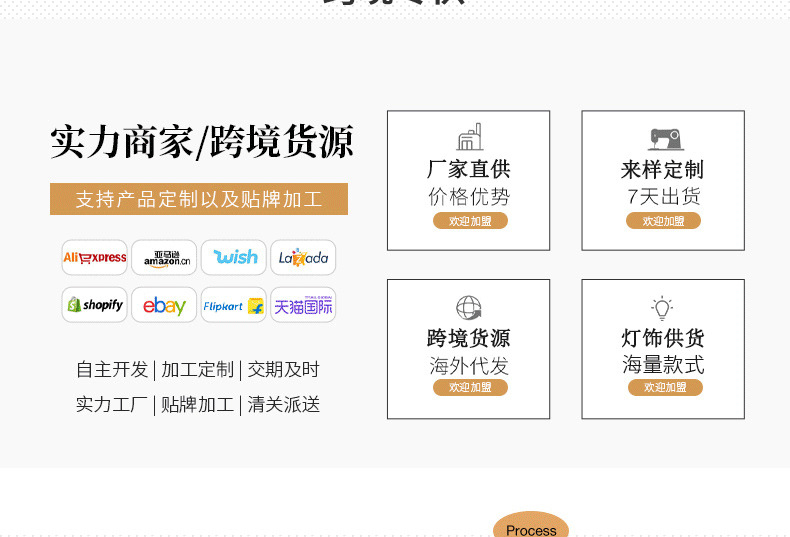The image size is (790, 537).
Task: Click the 自主开发 text
Action: [112, 369]
